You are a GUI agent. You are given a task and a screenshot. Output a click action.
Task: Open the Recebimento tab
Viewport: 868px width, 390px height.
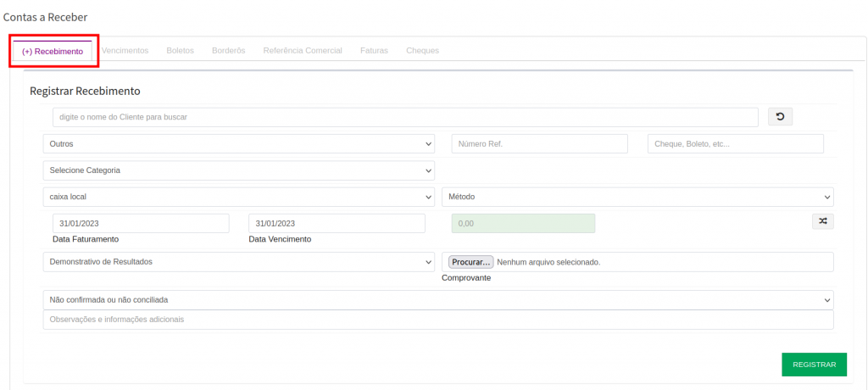[x=53, y=51]
